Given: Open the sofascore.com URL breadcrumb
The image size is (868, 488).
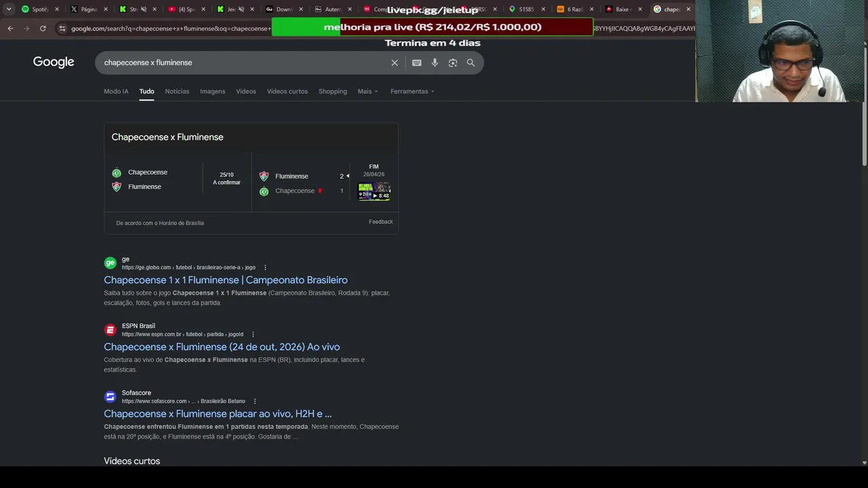Looking at the screenshot, I should pos(184,401).
